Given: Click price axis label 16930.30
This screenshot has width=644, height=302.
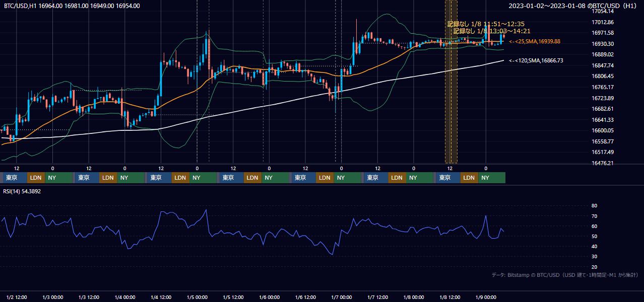Looking at the screenshot, I should [x=602, y=44].
